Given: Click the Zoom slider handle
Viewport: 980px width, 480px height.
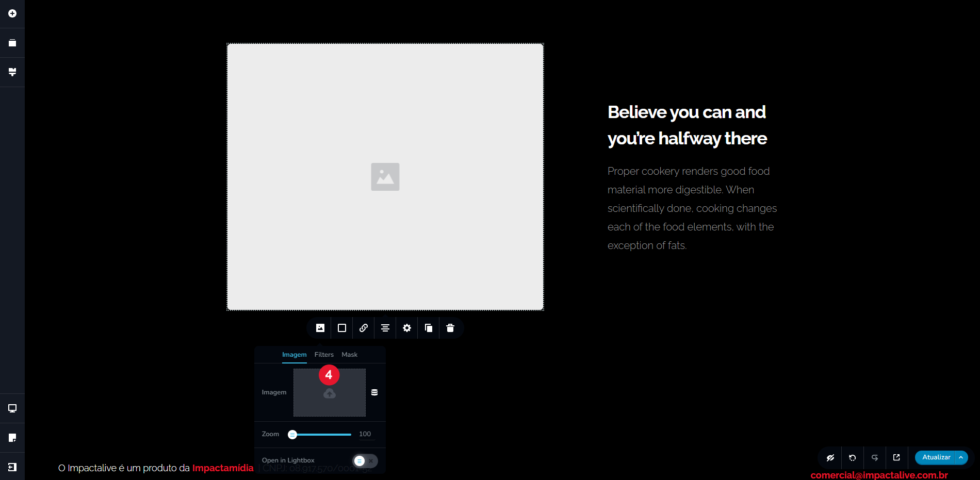Looking at the screenshot, I should (292, 435).
